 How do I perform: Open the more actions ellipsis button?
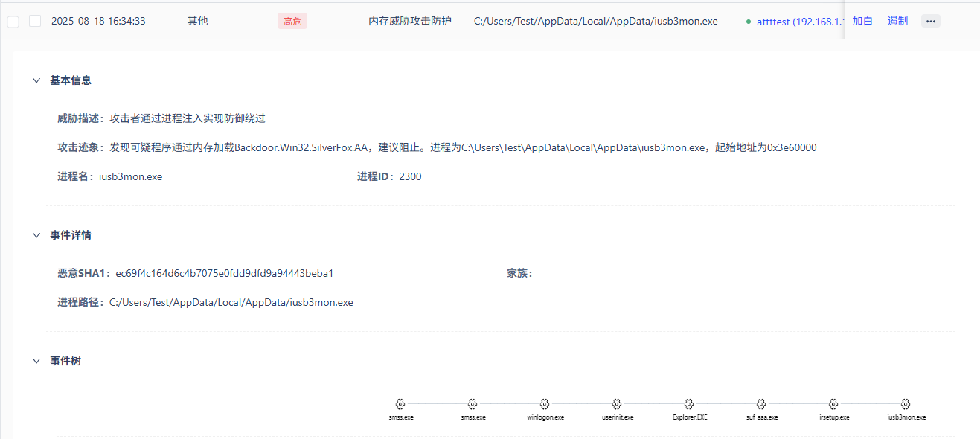coord(930,22)
